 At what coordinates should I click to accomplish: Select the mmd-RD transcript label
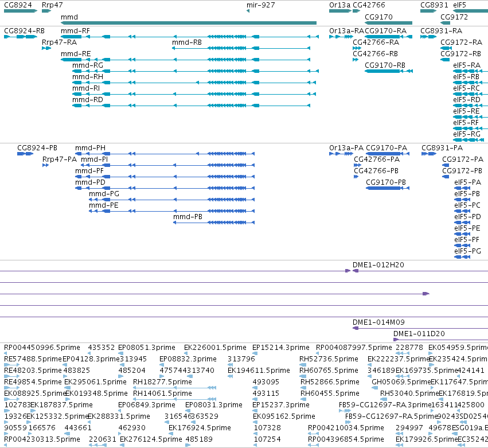coord(88,100)
